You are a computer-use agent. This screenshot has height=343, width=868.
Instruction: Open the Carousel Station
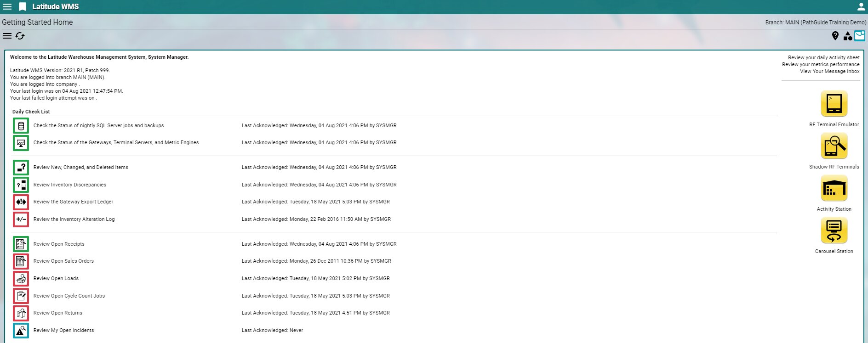pos(834,231)
